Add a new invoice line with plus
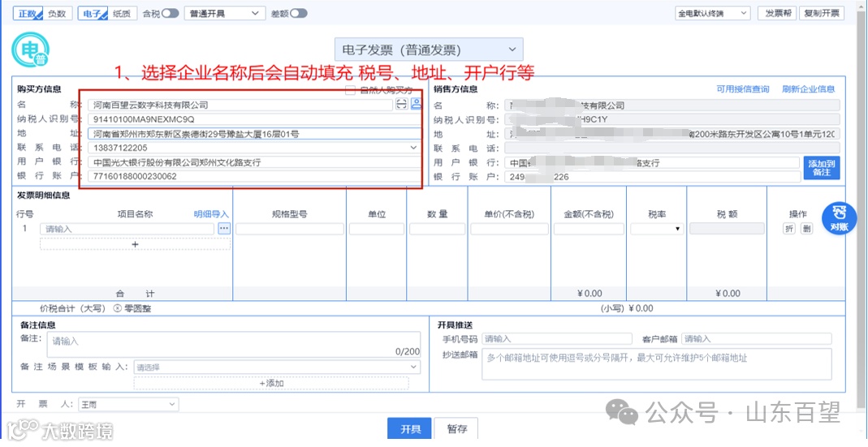 click(x=135, y=244)
